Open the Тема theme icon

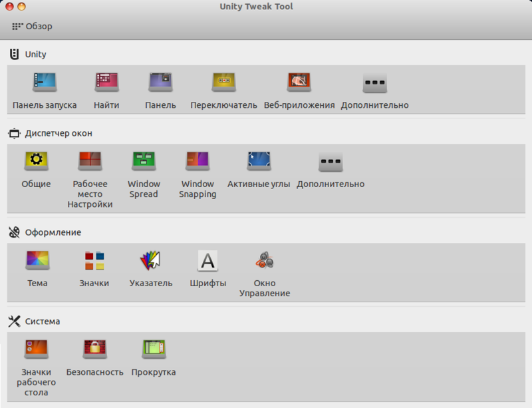click(37, 260)
